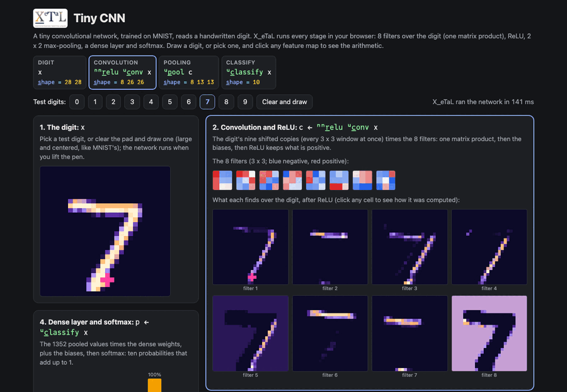Click the eighth 3x3 filter kernel swatch

click(x=386, y=181)
